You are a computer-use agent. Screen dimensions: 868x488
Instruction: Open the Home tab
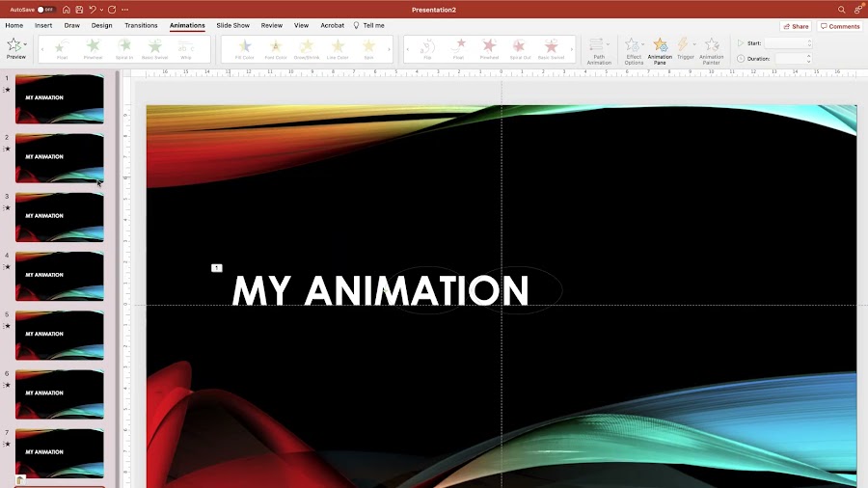[14, 25]
